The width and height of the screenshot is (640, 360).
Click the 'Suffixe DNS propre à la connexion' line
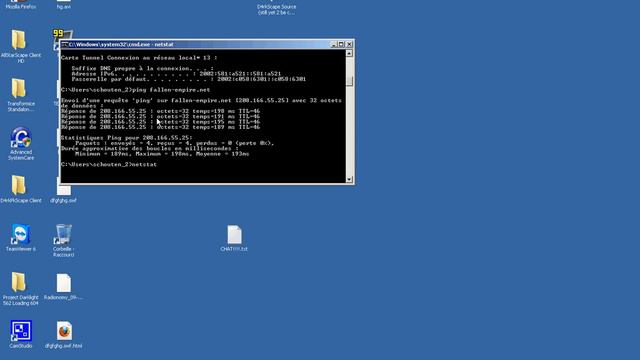142,69
